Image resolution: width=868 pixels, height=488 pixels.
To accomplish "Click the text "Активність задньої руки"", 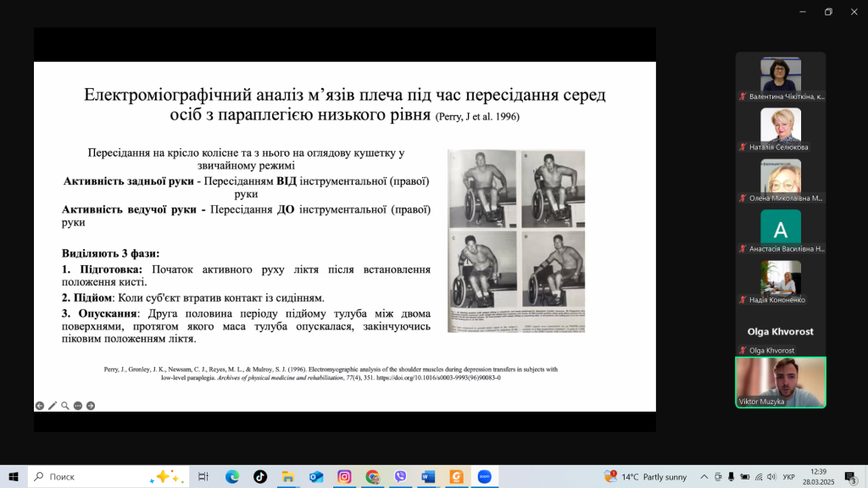I will pos(129,181).
